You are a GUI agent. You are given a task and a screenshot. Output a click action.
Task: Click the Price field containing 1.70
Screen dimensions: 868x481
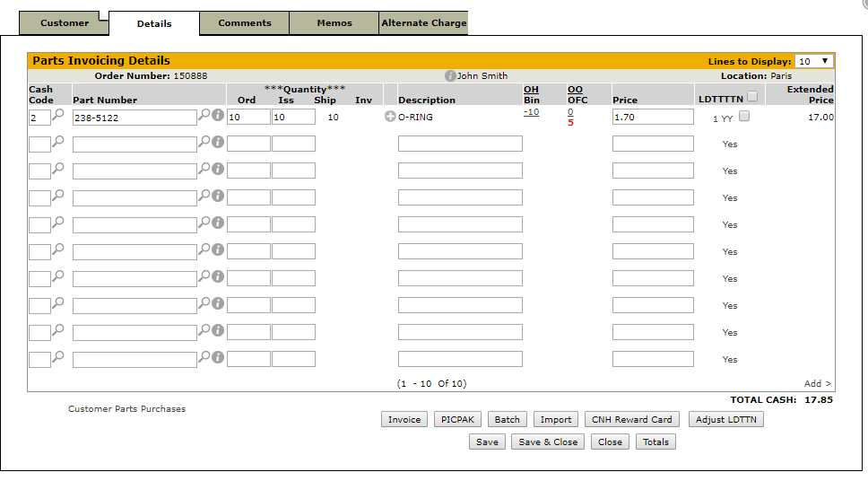click(x=652, y=117)
